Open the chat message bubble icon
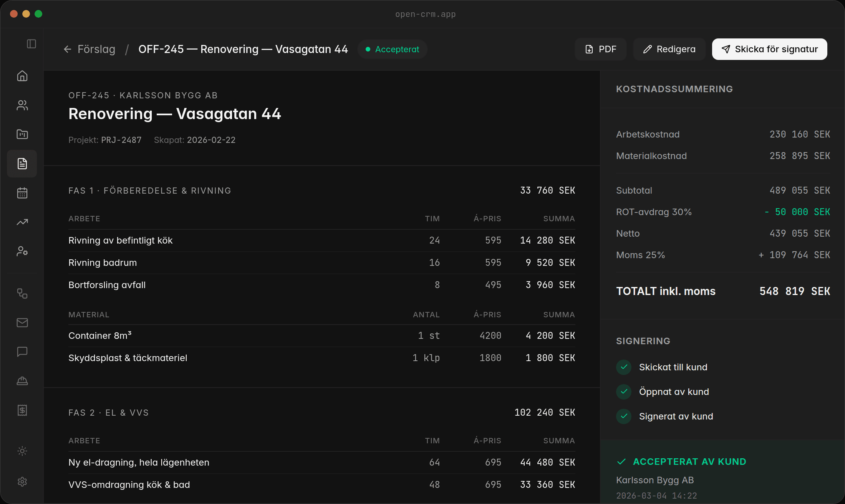Viewport: 845px width, 504px height. pos(22,352)
